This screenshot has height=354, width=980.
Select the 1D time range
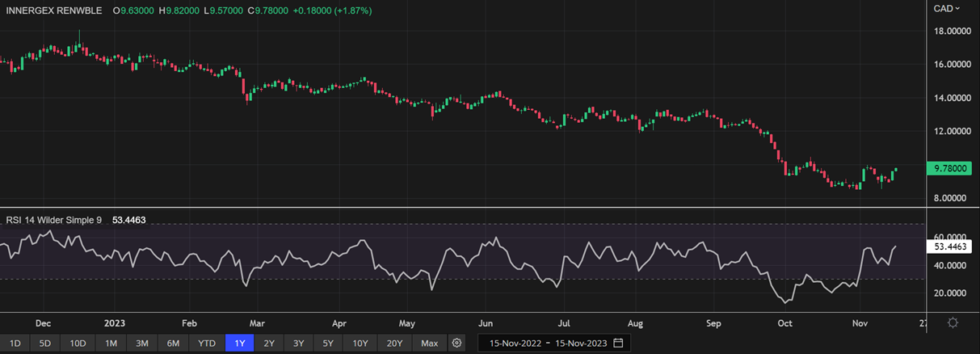point(15,343)
